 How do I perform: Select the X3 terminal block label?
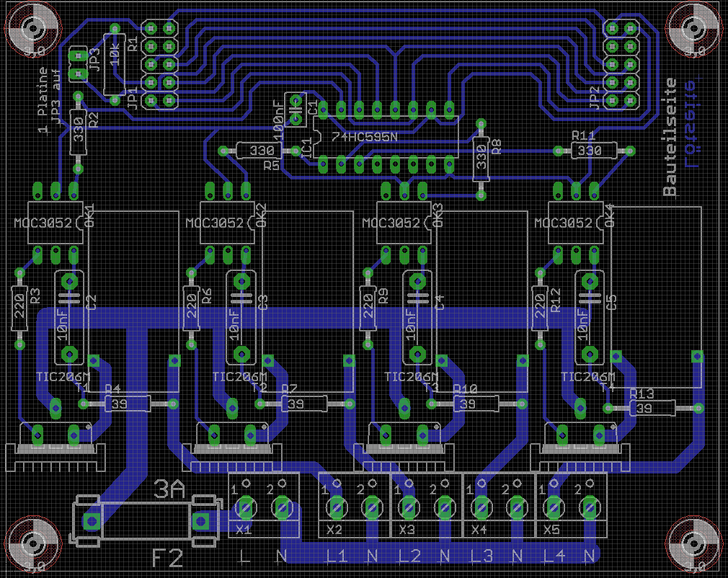(407, 529)
